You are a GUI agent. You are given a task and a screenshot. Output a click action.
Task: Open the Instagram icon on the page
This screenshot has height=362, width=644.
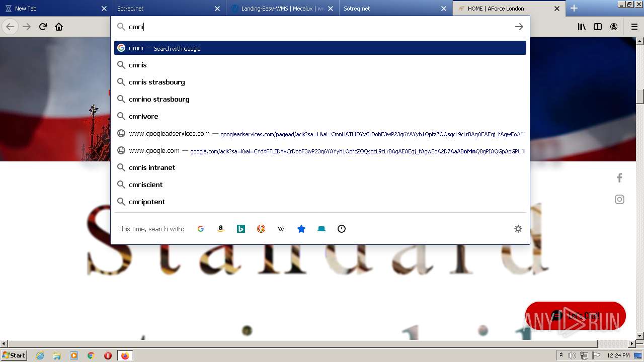(x=619, y=200)
